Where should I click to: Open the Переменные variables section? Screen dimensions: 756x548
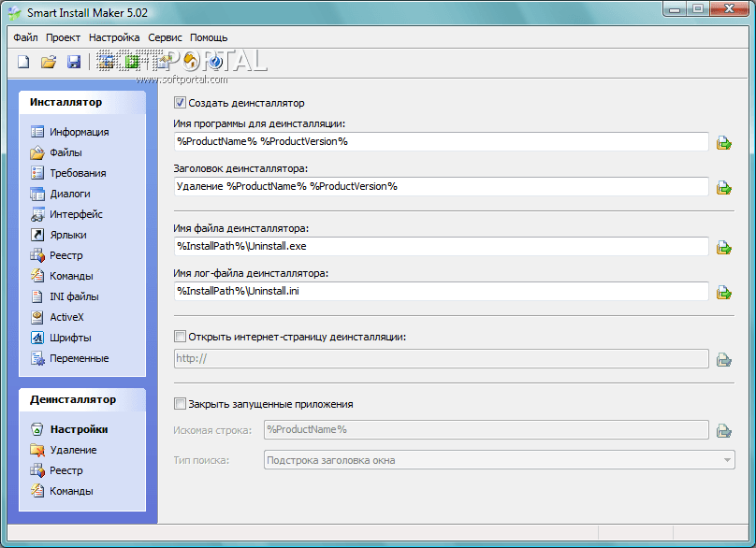pos(70,358)
